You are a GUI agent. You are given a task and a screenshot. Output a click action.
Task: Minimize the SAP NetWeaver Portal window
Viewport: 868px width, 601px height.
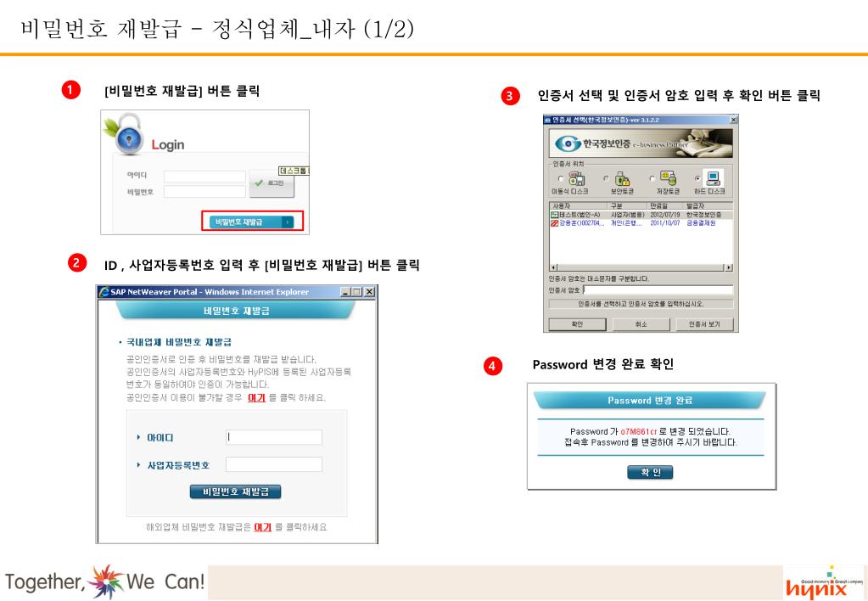pyautogui.click(x=345, y=292)
